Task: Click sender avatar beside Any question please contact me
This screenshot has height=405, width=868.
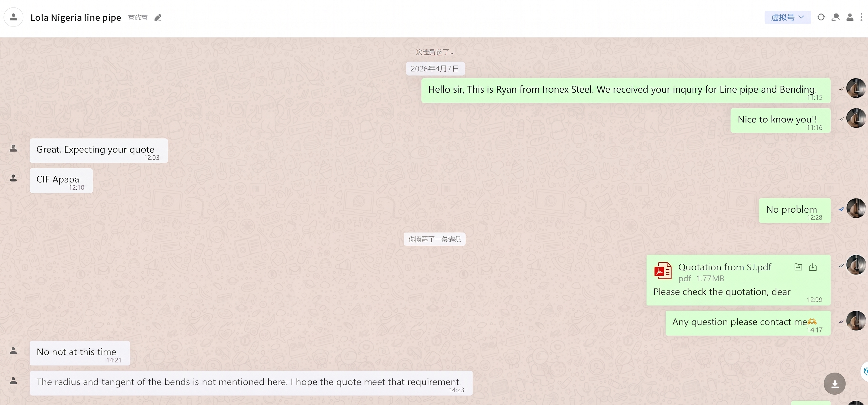Action: coord(856,320)
